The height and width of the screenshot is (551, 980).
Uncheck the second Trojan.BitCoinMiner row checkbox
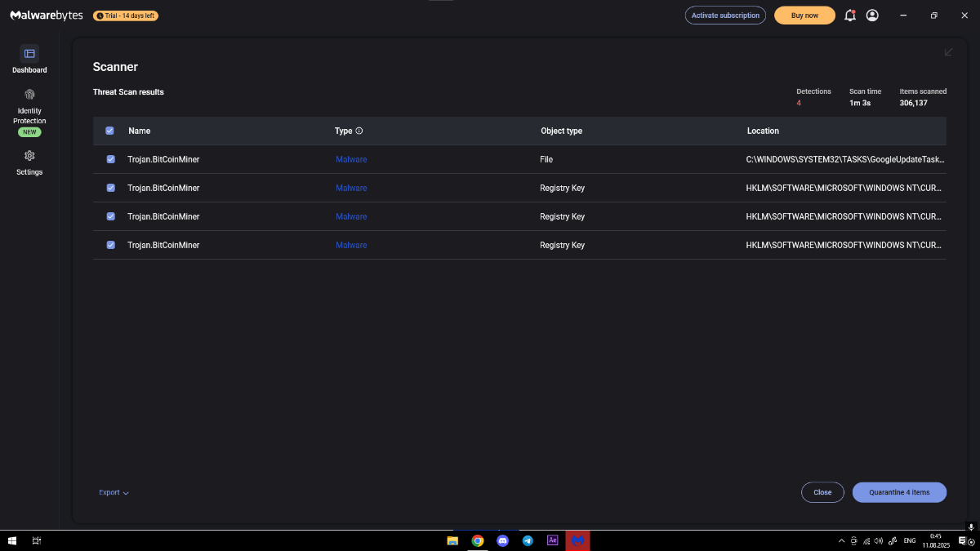coord(110,188)
